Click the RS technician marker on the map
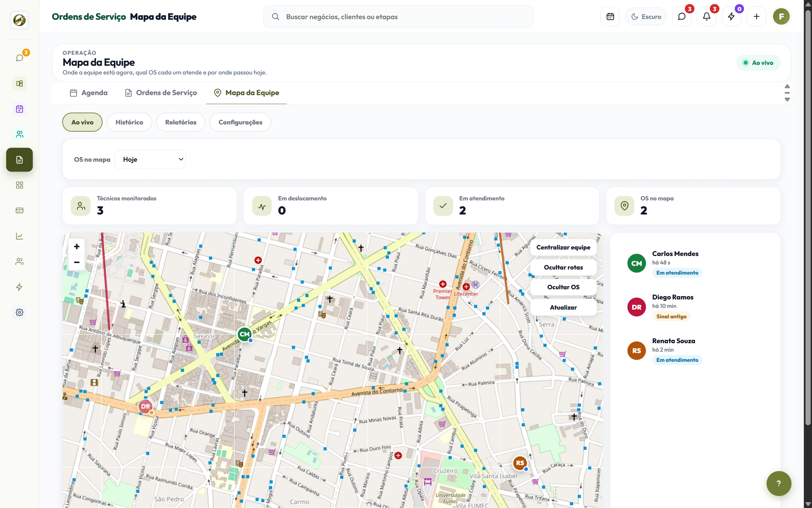The height and width of the screenshot is (508, 812). [x=520, y=463]
